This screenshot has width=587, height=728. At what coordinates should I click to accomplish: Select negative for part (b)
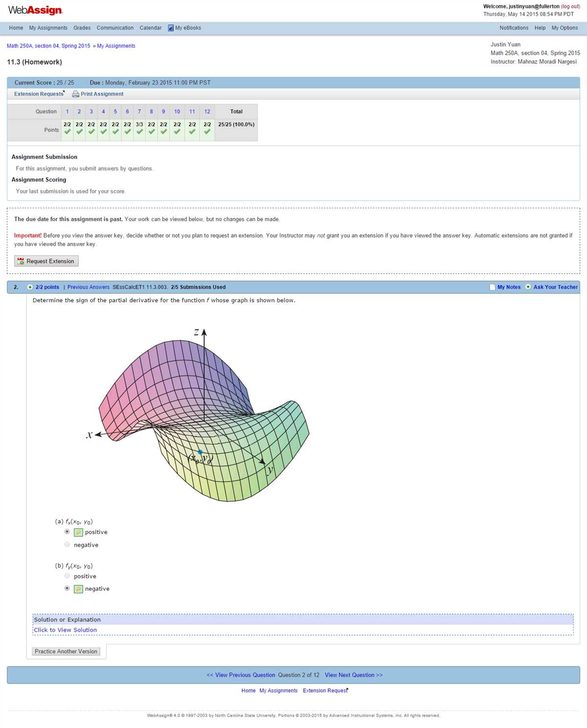(x=67, y=588)
